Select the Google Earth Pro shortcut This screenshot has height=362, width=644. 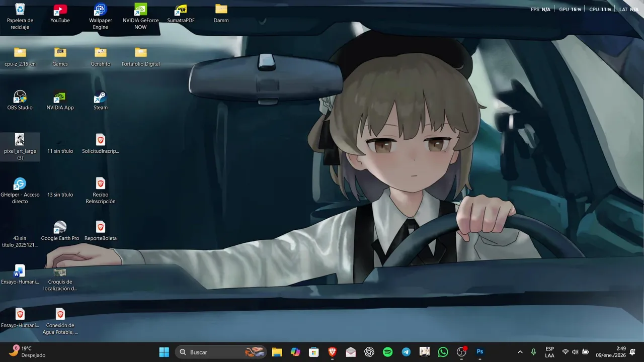pos(60,231)
